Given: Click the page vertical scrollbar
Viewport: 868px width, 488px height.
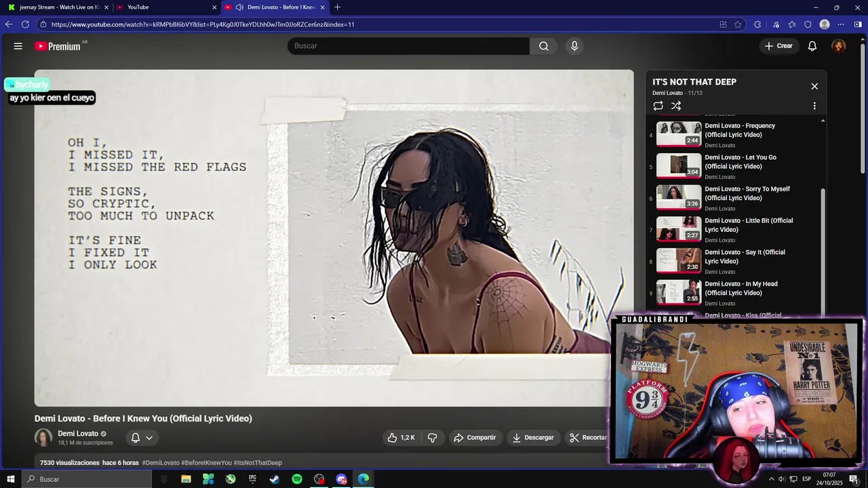Looking at the screenshot, I should coord(863,108).
